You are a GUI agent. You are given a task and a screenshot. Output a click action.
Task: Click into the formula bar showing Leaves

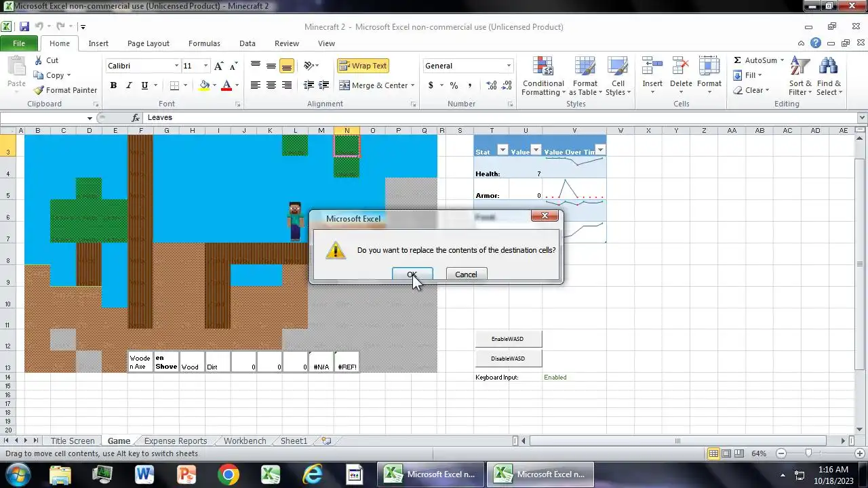tap(500, 118)
